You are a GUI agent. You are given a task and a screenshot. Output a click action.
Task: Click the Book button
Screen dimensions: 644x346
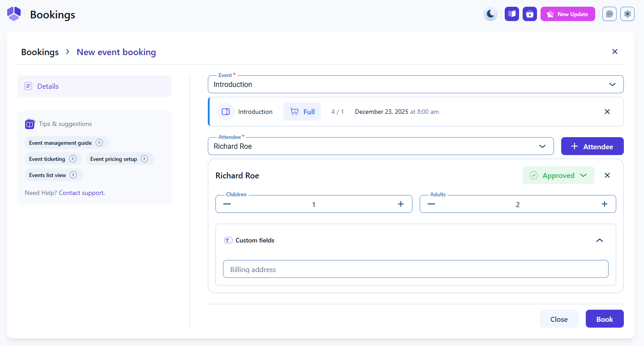coord(605,319)
